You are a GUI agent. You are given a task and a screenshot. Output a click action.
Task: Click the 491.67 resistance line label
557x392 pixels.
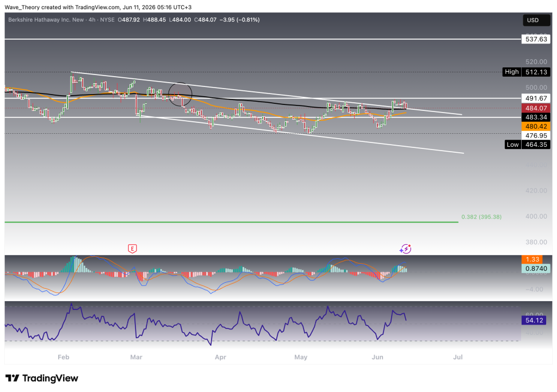coord(536,98)
